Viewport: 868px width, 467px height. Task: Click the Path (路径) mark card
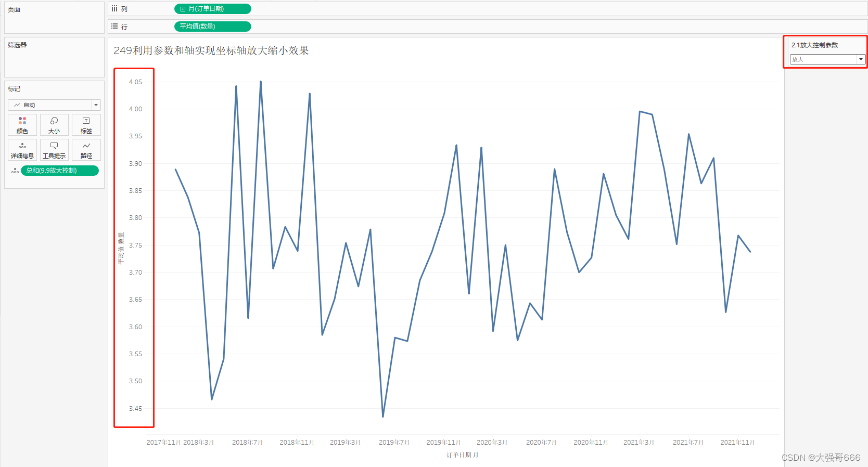(86, 150)
